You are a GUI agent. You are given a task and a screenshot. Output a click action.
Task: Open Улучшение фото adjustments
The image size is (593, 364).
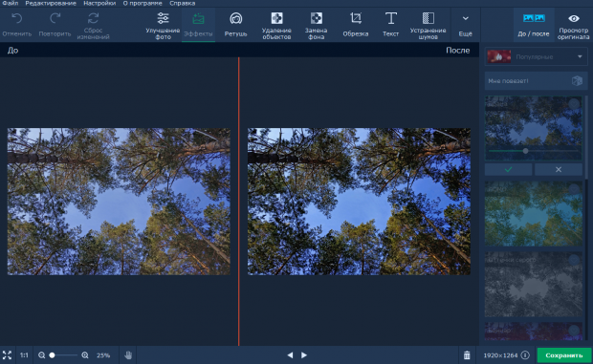(x=163, y=25)
